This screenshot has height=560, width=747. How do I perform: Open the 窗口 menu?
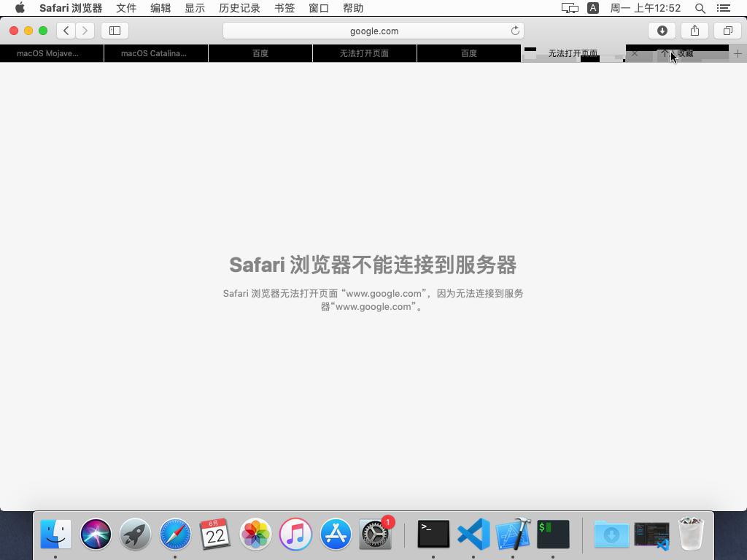319,8
